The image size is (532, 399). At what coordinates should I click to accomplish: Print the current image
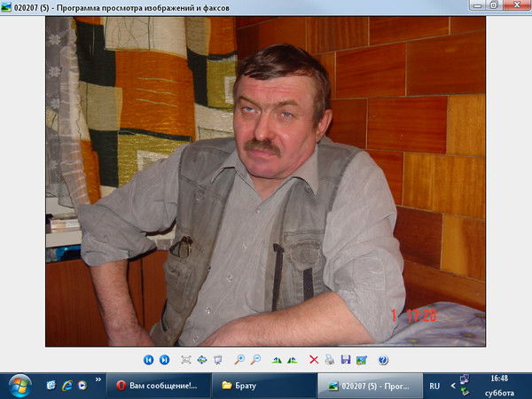tap(330, 360)
